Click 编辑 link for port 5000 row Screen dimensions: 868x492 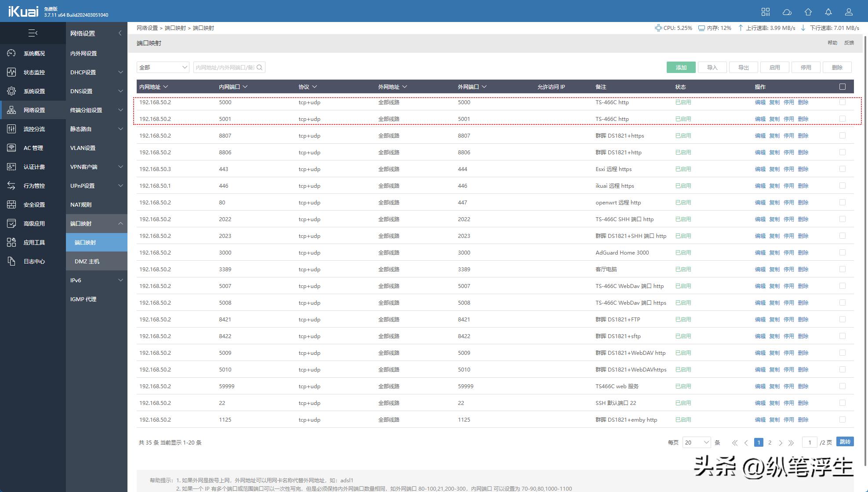click(760, 102)
